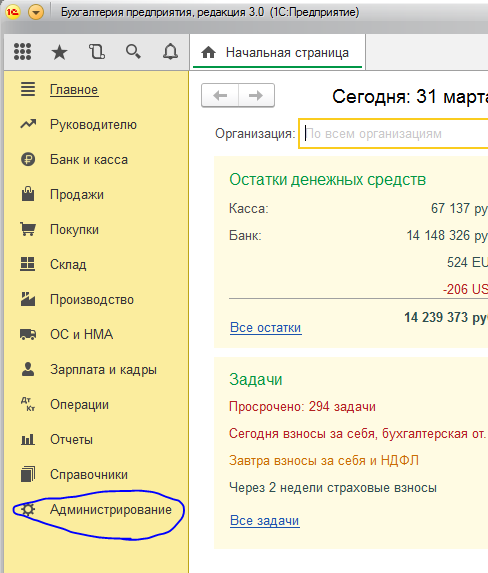Click the 1C application logo icon

point(13,12)
